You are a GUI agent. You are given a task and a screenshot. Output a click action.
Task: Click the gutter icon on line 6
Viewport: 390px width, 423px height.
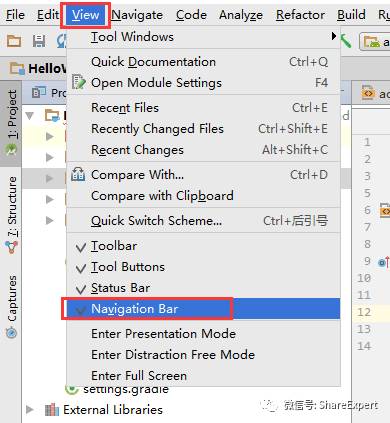(385, 211)
